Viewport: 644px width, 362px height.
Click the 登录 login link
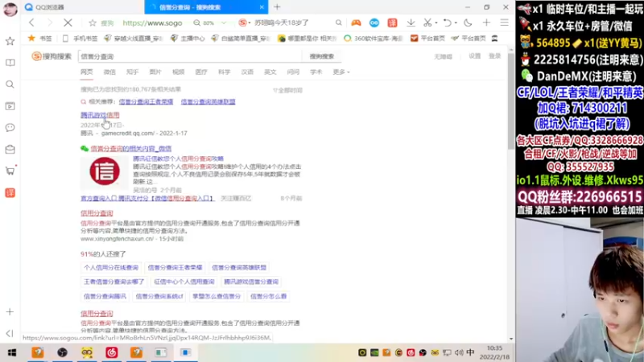coord(494,56)
